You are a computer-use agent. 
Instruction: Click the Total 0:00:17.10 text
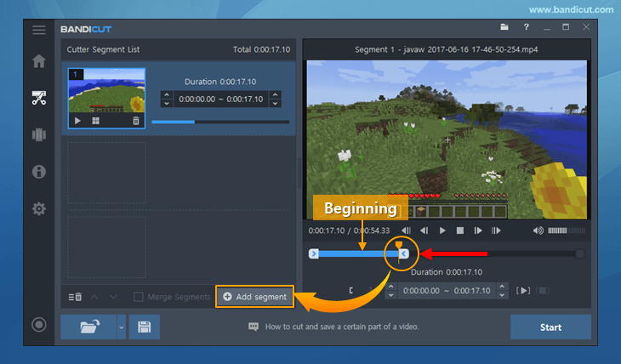[x=261, y=49]
